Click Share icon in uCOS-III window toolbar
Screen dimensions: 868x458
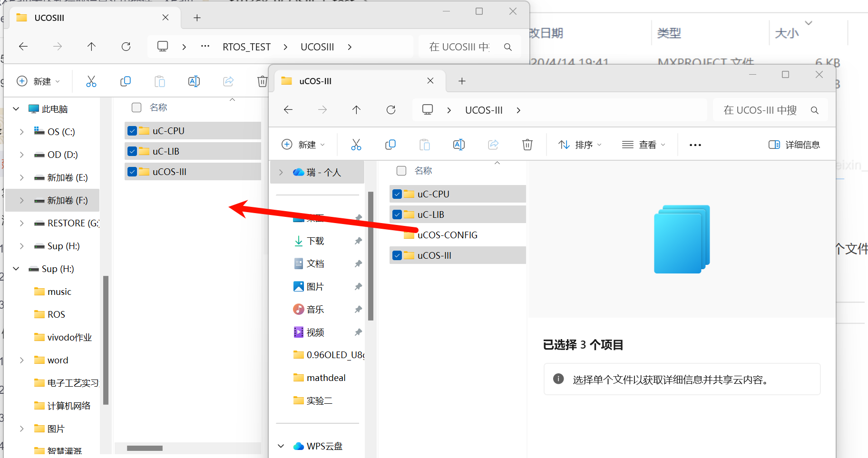click(x=493, y=145)
